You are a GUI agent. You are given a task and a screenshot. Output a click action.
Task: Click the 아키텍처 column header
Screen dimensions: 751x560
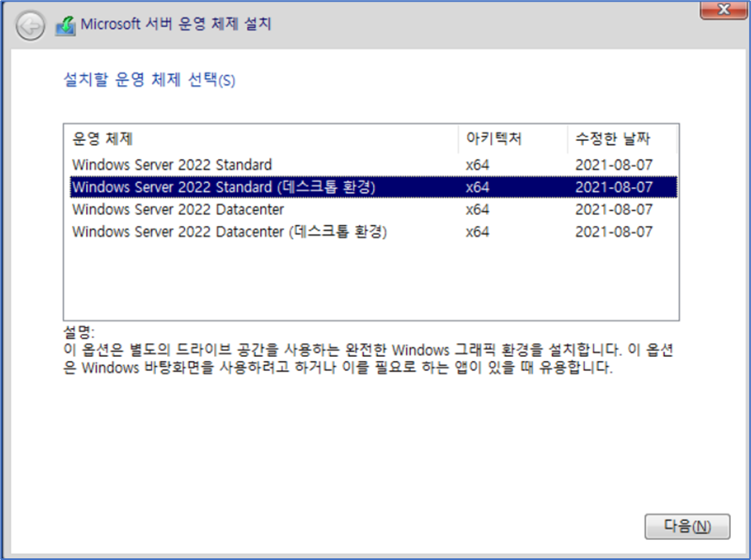tap(513, 139)
